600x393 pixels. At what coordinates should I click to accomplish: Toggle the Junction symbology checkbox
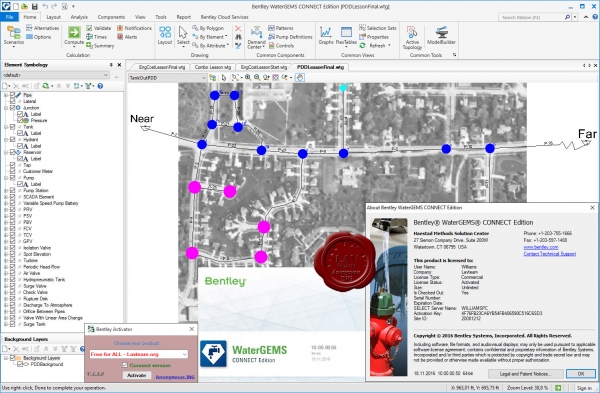tap(13, 108)
